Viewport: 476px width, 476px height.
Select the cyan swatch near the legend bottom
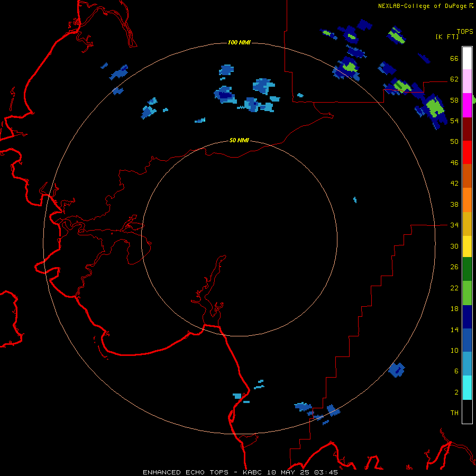click(x=467, y=388)
